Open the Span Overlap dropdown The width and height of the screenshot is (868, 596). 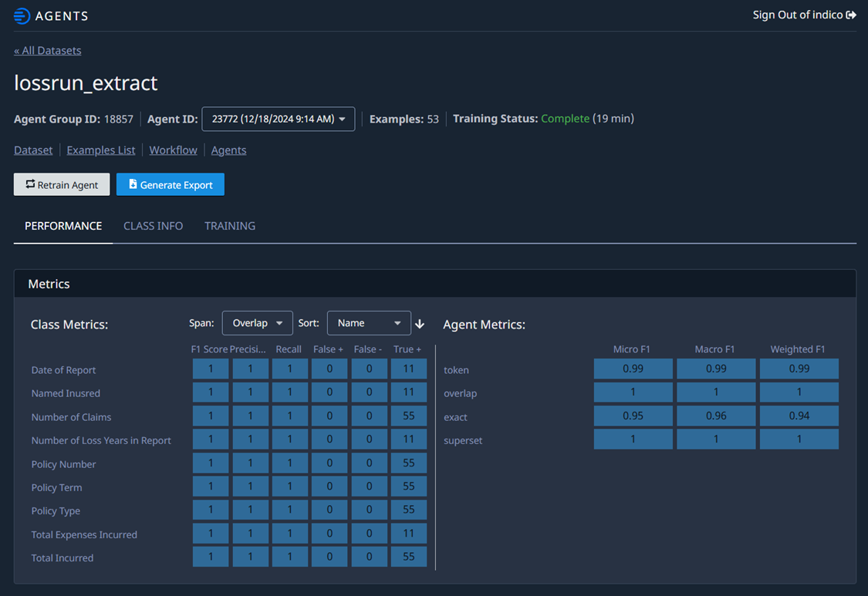point(257,323)
